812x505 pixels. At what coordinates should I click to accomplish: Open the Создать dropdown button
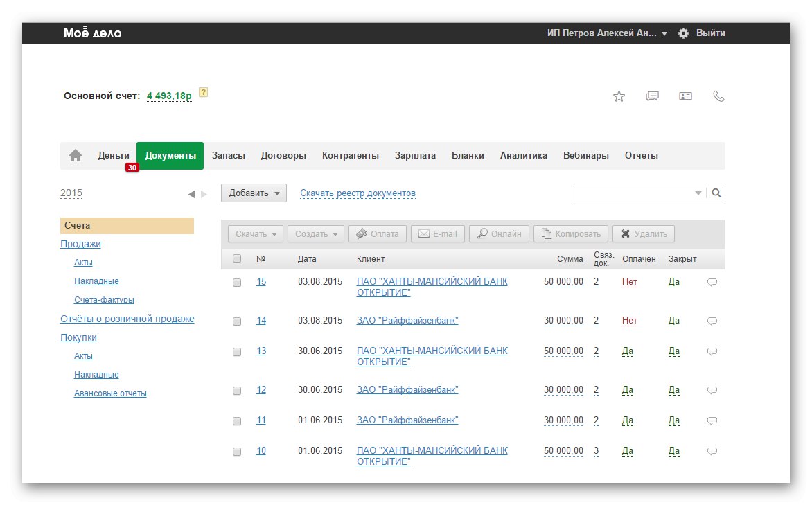[x=316, y=234]
